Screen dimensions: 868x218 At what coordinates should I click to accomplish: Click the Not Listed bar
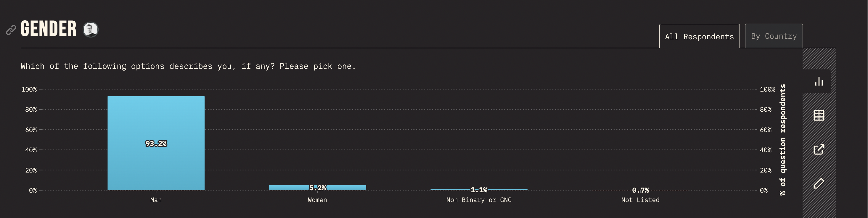[x=640, y=190]
